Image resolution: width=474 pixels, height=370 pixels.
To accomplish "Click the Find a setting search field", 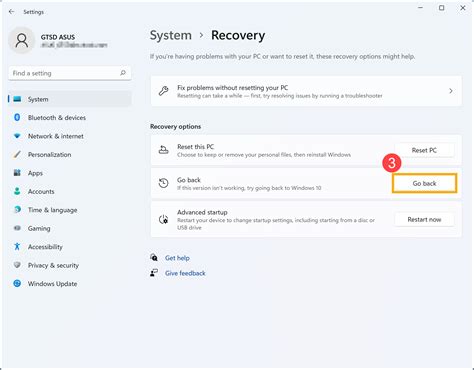I will [70, 73].
